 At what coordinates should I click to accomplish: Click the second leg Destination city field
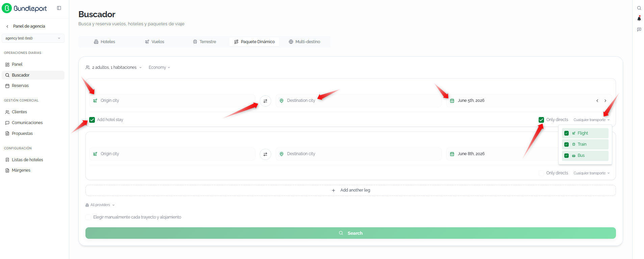click(359, 154)
